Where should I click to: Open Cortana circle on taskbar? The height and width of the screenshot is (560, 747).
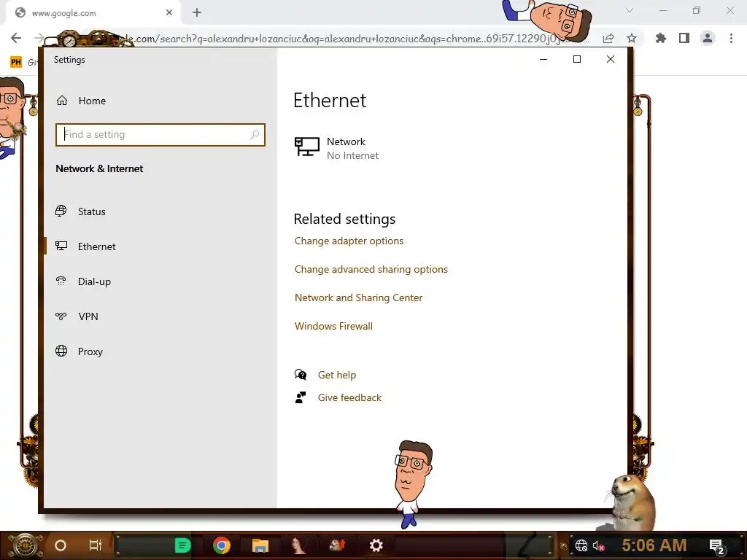tap(61, 545)
